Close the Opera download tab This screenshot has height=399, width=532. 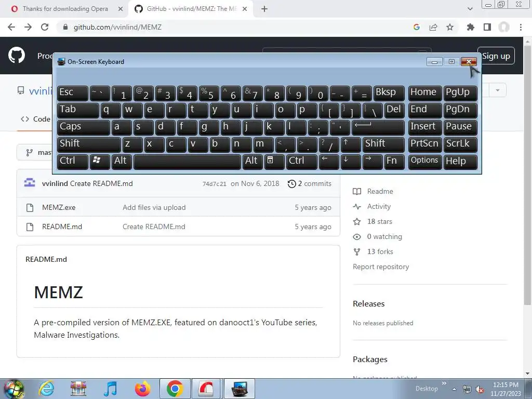click(121, 9)
